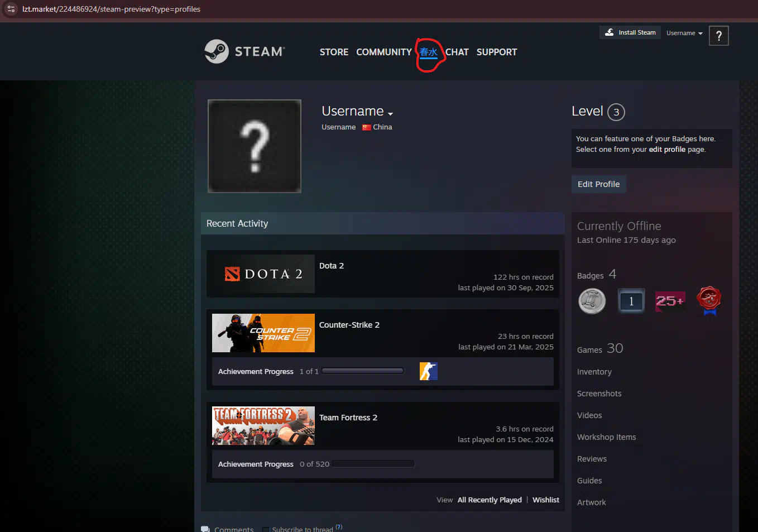Open the Videos link
This screenshot has height=532, width=758.
[x=589, y=415]
